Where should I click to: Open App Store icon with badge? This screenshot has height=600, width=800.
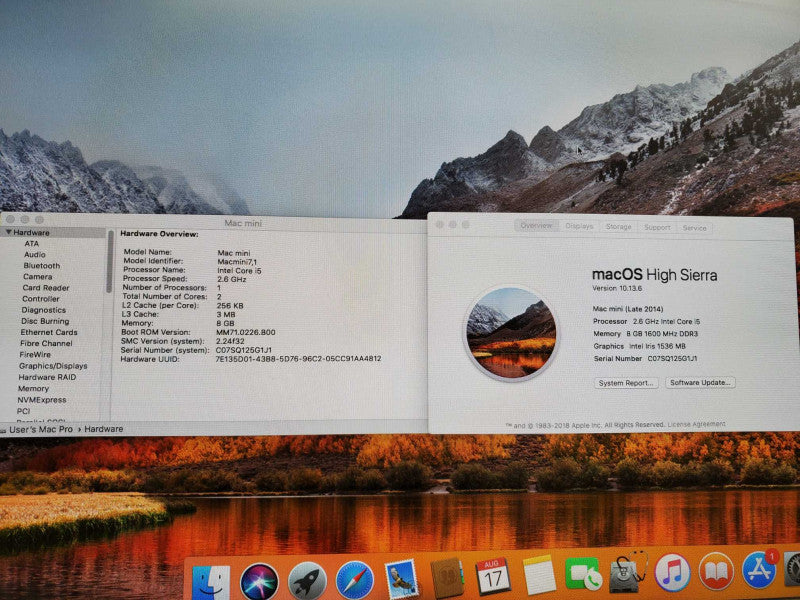760,569
